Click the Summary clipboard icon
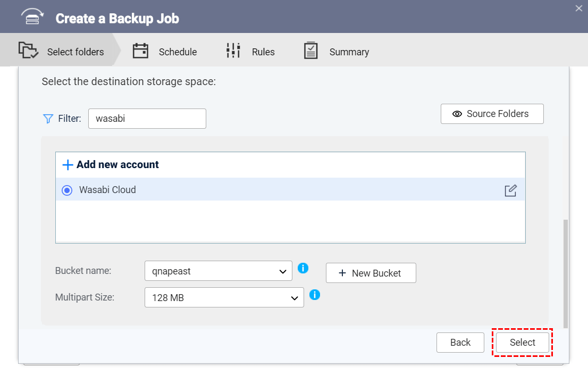 310,51
